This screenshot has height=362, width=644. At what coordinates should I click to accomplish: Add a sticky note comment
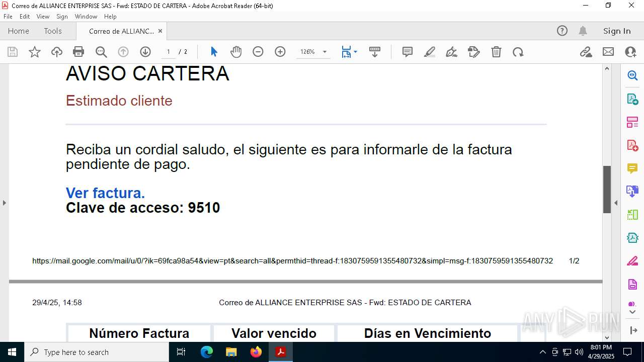(408, 52)
